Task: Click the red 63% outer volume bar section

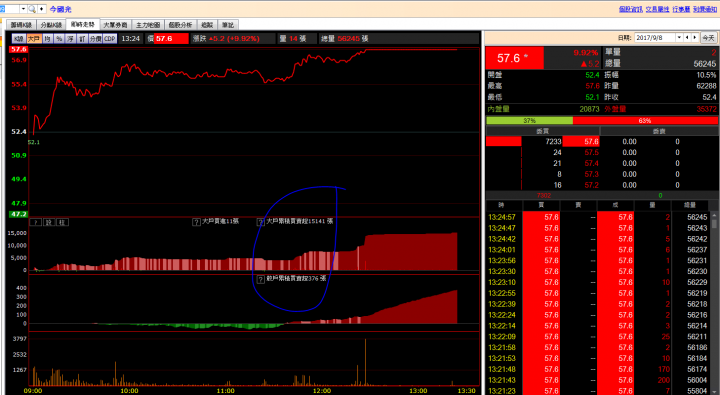Action: pos(645,120)
